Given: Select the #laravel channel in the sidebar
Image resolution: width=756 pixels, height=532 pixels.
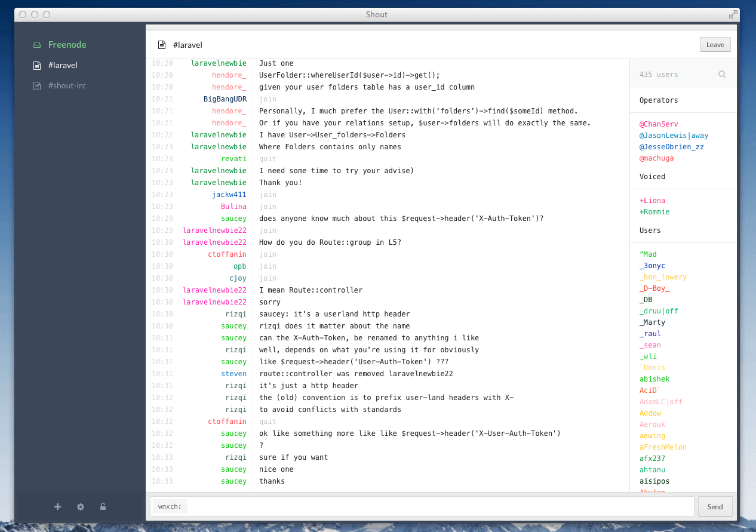Looking at the screenshot, I should (x=63, y=65).
